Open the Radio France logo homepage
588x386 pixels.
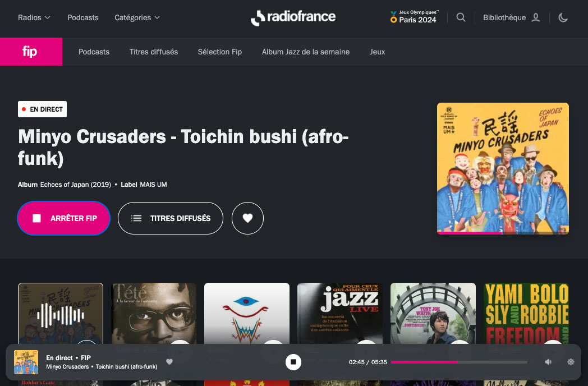(x=293, y=17)
